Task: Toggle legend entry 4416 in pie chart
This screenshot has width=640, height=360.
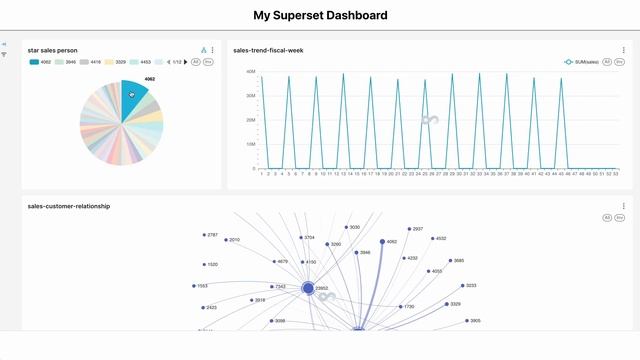Action: tap(90, 62)
